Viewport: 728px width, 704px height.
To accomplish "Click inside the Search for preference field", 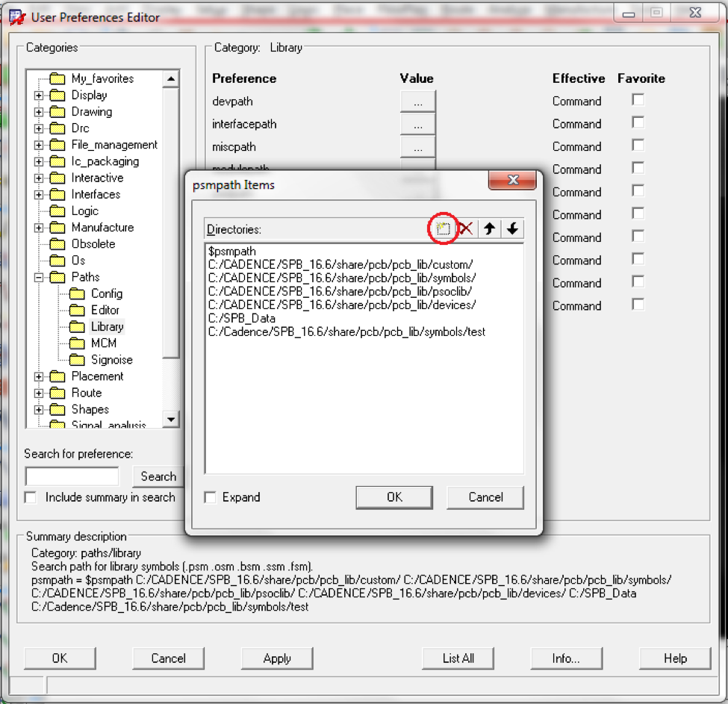I will 71,476.
